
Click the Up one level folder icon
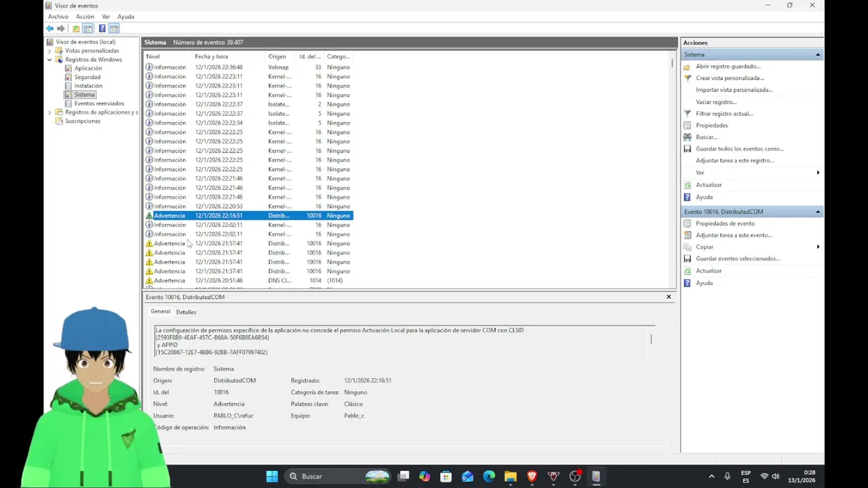[76, 28]
